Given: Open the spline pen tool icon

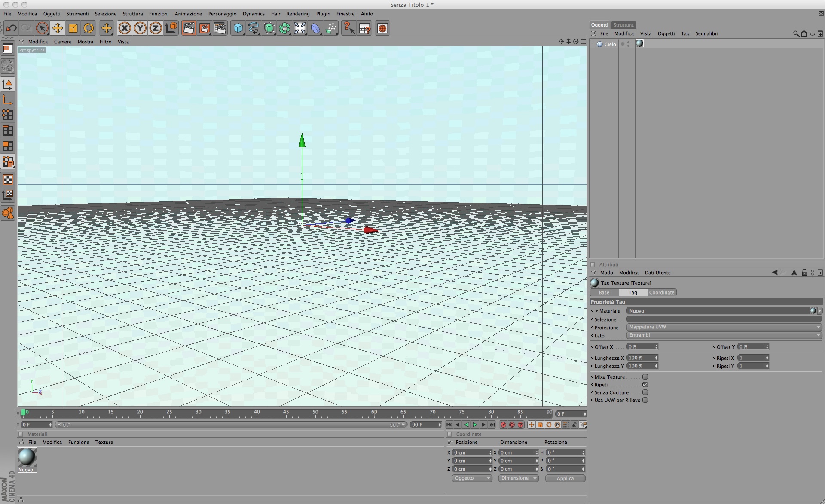Looking at the screenshot, I should click(x=254, y=28).
